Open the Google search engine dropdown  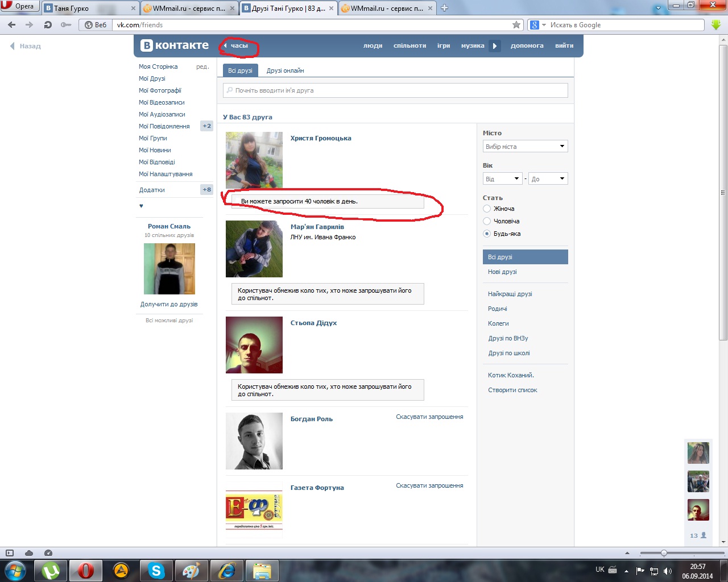click(537, 25)
